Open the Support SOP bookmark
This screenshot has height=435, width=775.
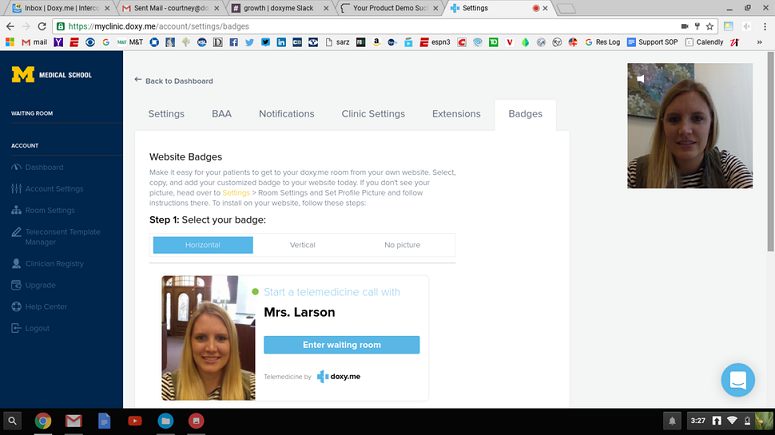pos(652,43)
